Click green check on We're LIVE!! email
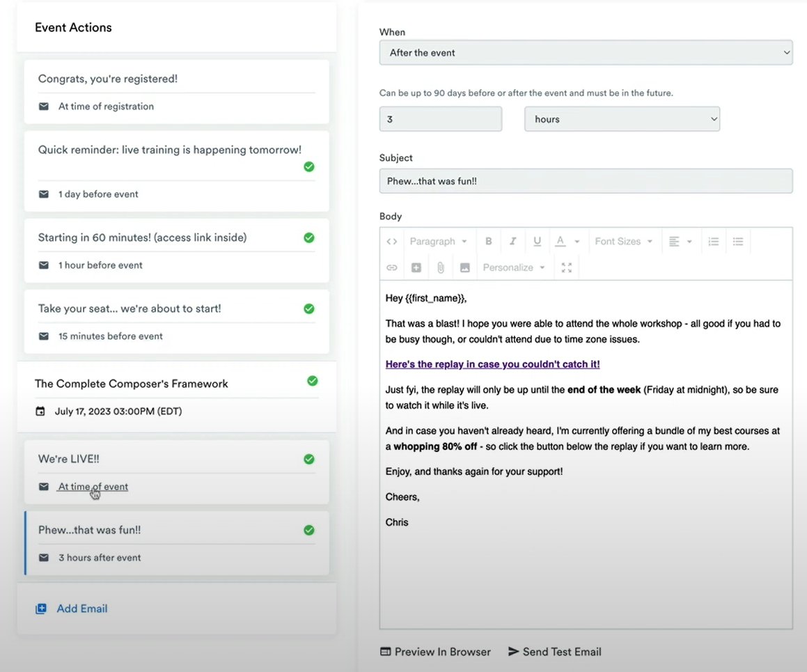The image size is (807, 672). click(x=308, y=459)
